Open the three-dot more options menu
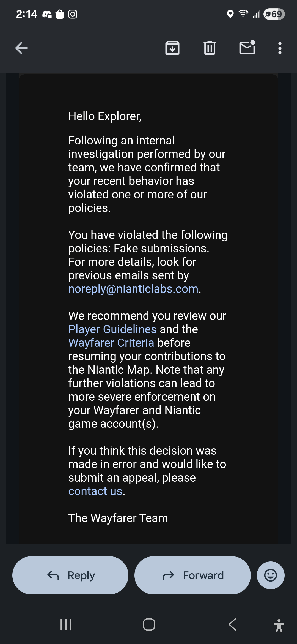297x644 pixels. click(280, 48)
